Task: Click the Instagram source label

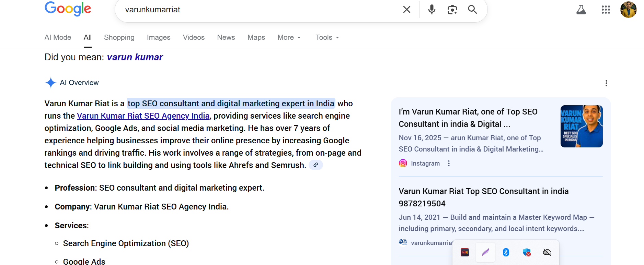Action: point(425,164)
